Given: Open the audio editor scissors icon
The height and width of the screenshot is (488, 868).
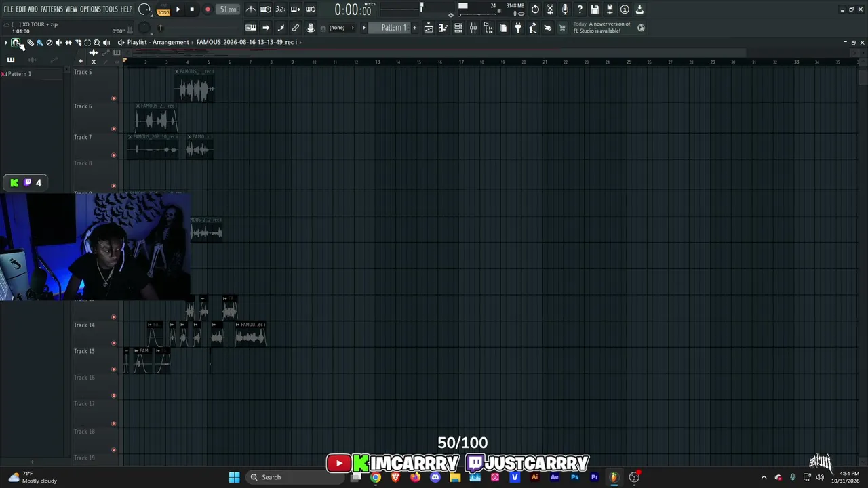Looking at the screenshot, I should coord(550,9).
